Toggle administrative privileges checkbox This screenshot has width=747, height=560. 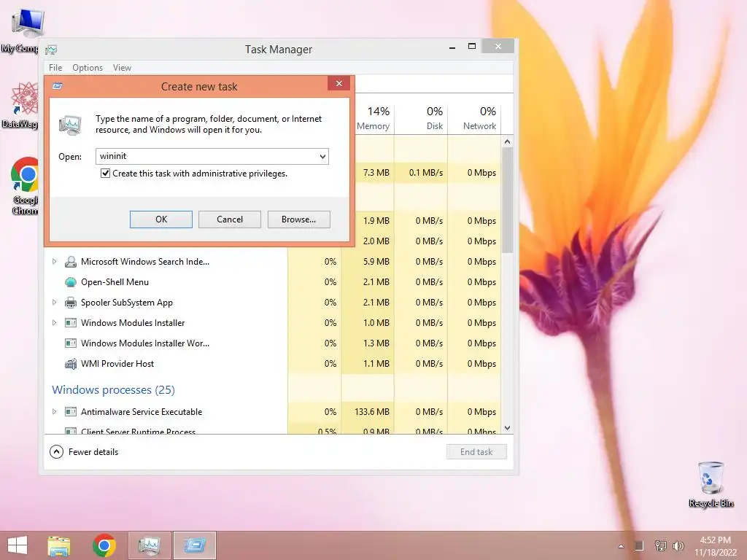click(x=105, y=174)
